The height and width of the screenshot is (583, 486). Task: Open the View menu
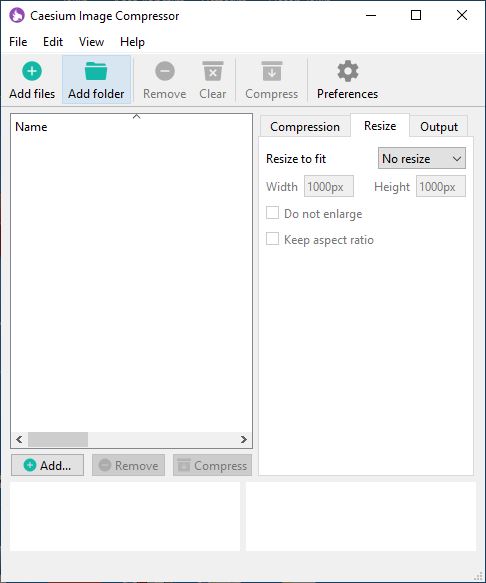pyautogui.click(x=91, y=42)
